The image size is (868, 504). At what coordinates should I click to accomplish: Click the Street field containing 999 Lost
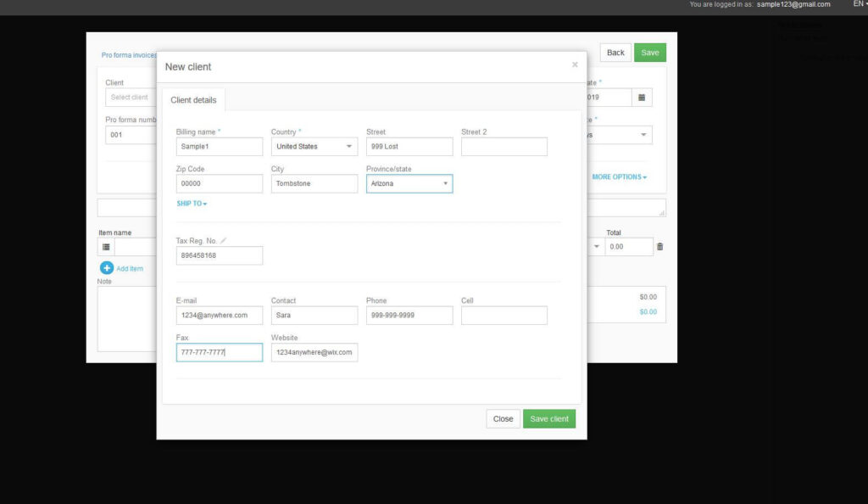409,147
